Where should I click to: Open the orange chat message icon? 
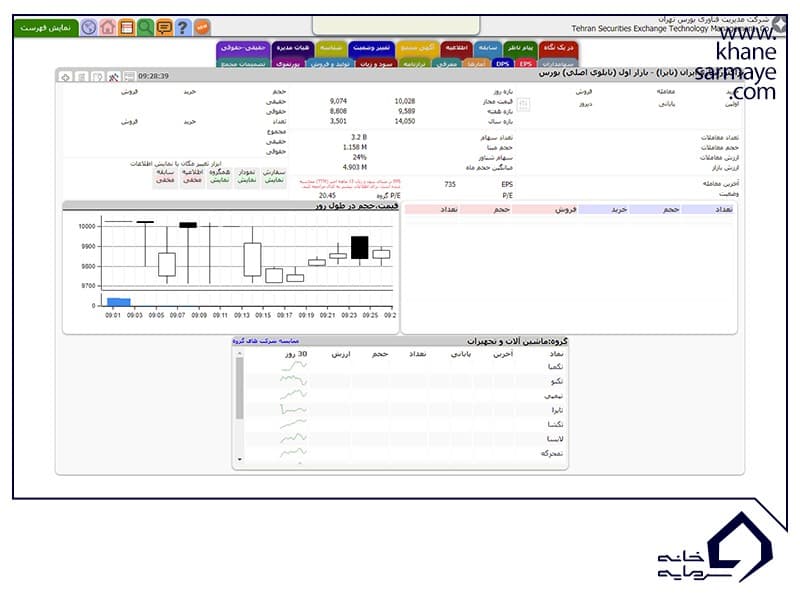164,27
